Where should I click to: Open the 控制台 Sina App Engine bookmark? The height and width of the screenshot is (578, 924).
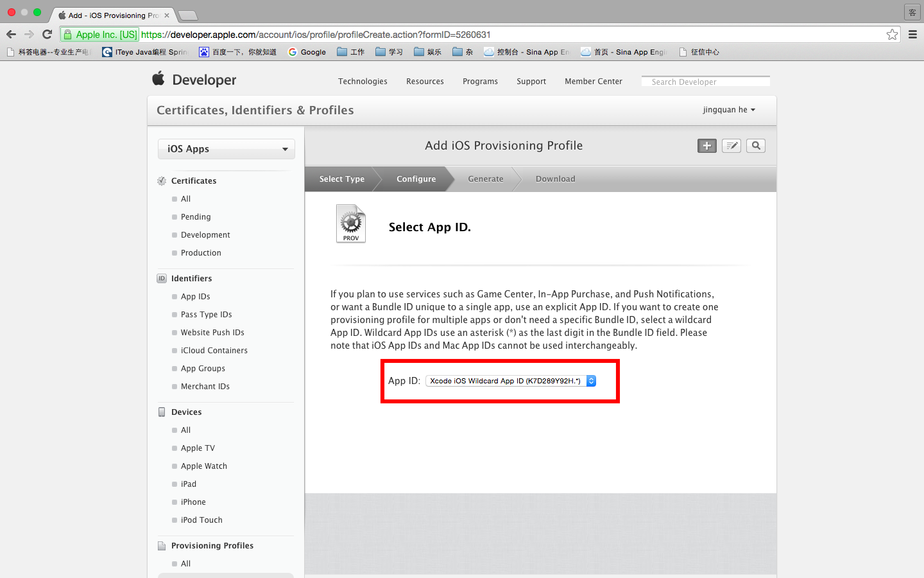pyautogui.click(x=527, y=52)
